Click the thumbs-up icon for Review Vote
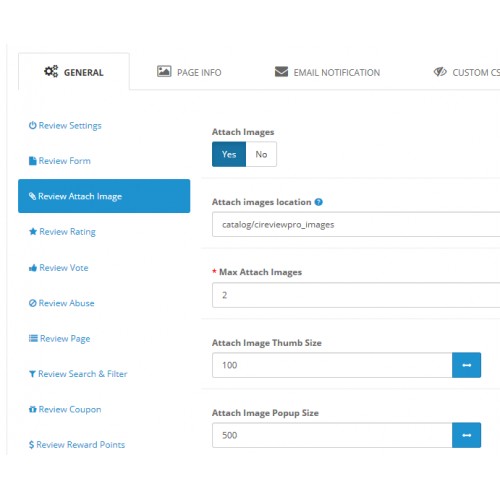Image resolution: width=500 pixels, height=500 pixels. (33, 268)
